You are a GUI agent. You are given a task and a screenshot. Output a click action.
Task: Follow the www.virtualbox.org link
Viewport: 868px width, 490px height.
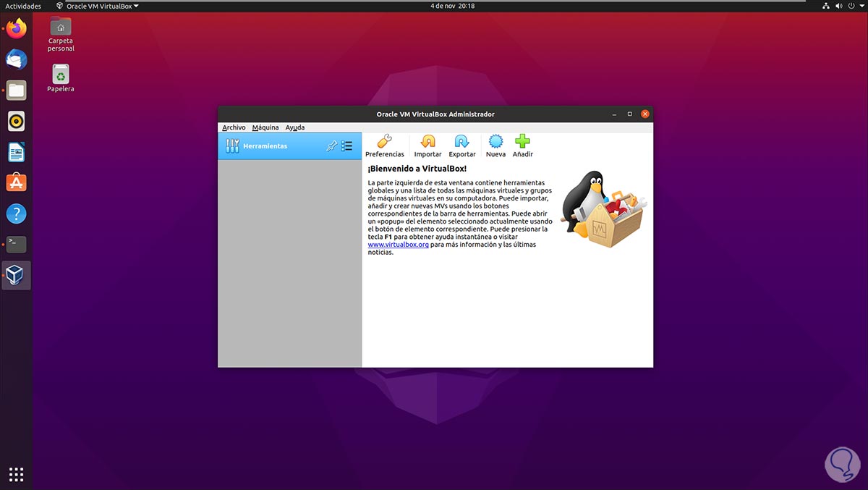(399, 245)
